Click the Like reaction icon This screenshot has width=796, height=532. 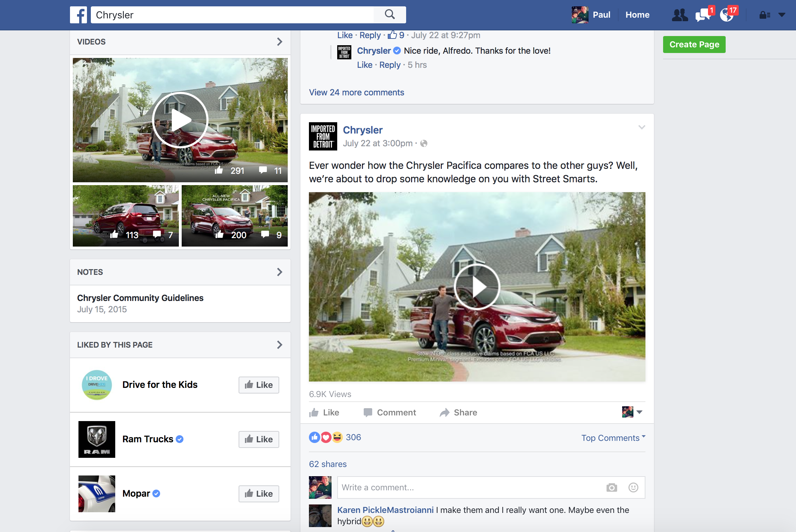pos(315,437)
